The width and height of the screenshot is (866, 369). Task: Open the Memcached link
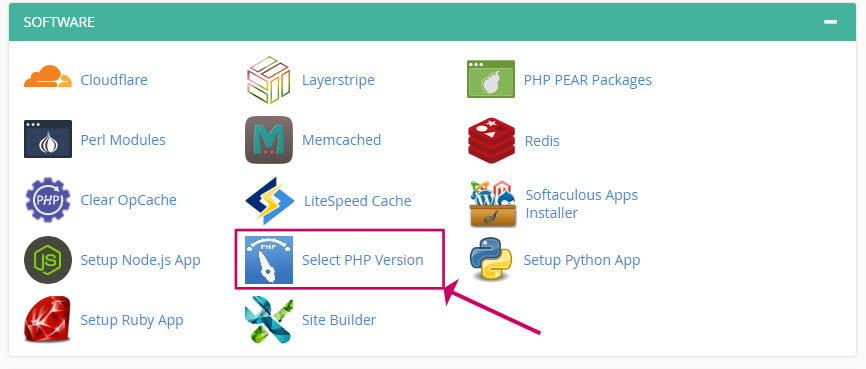(x=341, y=140)
